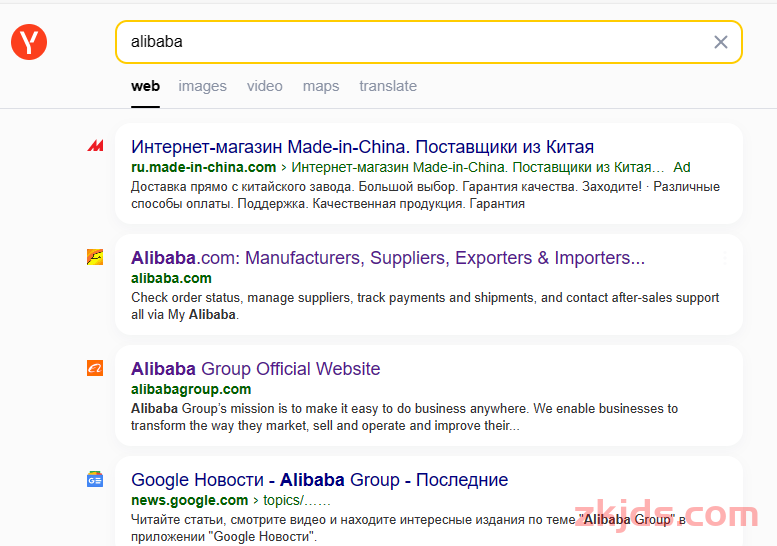Open the more options dots on Alibaba.com result
The image size is (777, 546).
coord(725,258)
